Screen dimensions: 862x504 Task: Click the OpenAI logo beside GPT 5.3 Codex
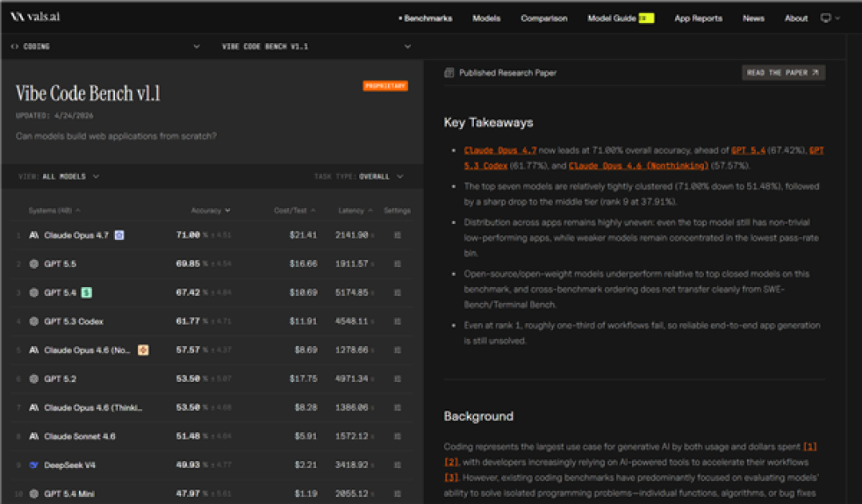34,321
